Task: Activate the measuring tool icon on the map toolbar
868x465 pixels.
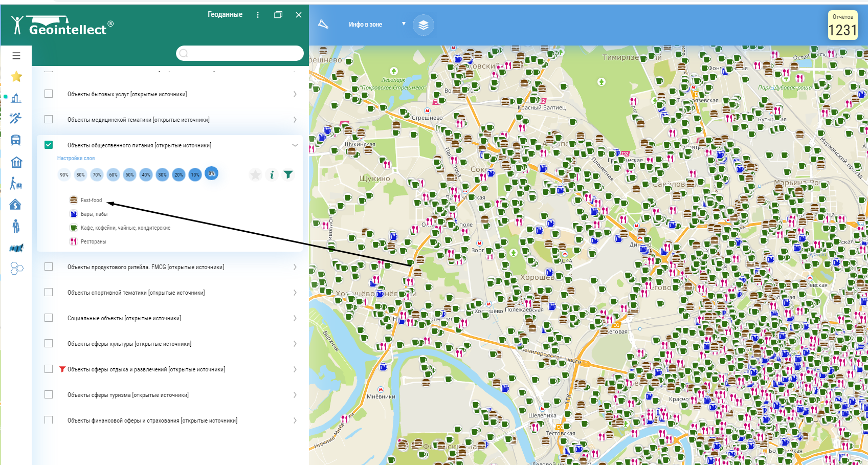Action: tap(323, 24)
